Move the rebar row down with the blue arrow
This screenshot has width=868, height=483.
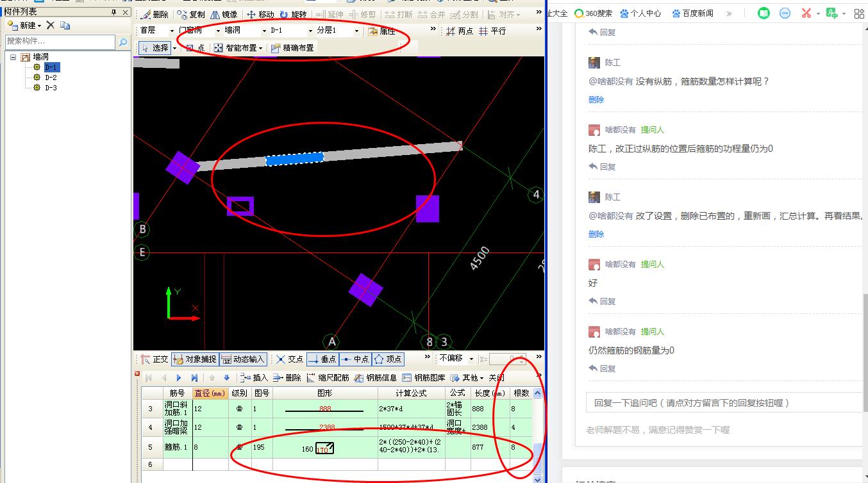click(226, 378)
